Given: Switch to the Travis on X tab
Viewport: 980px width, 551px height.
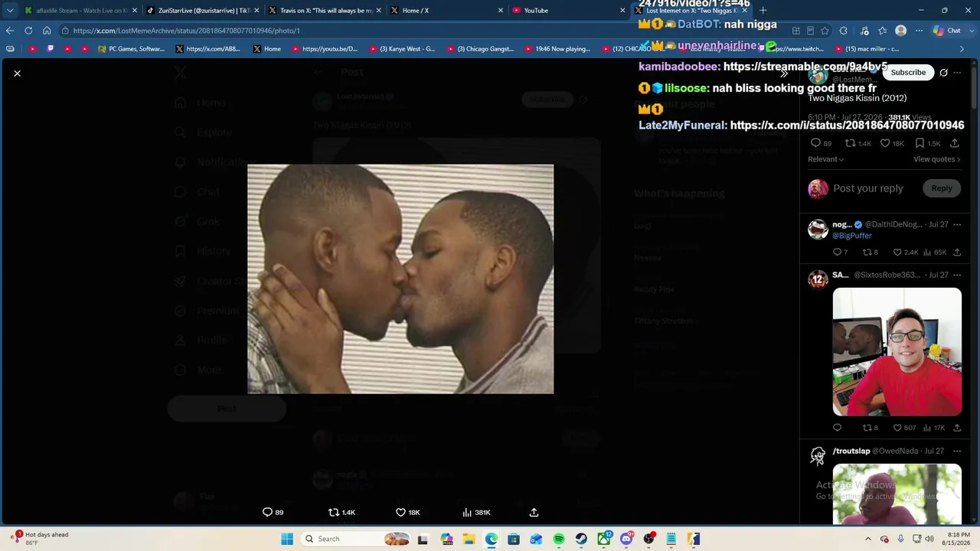Looking at the screenshot, I should pyautogui.click(x=325, y=11).
